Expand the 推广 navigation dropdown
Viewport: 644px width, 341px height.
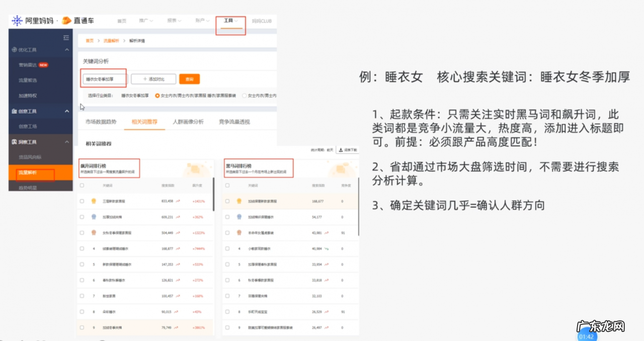[x=145, y=21]
